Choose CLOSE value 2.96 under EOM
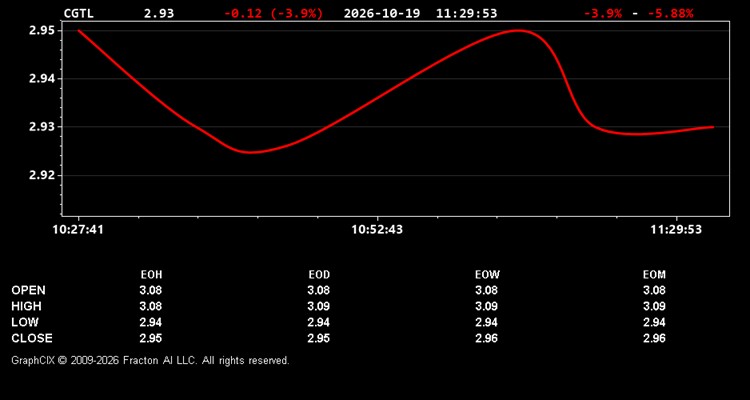Screen dimensions: 750x400 654,338
